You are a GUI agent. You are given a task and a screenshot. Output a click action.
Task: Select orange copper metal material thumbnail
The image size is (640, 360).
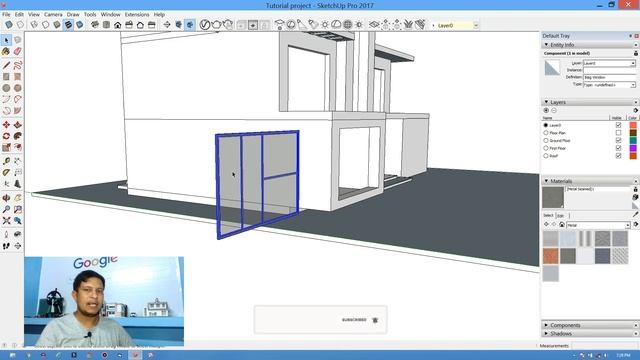pyautogui.click(x=551, y=256)
